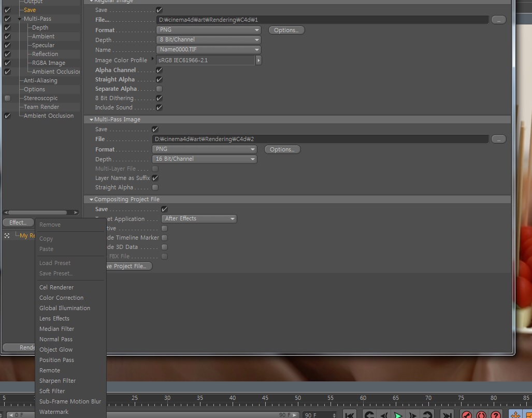Jump to the next keyframe
The width and height of the screenshot is (532, 418).
pos(427,415)
